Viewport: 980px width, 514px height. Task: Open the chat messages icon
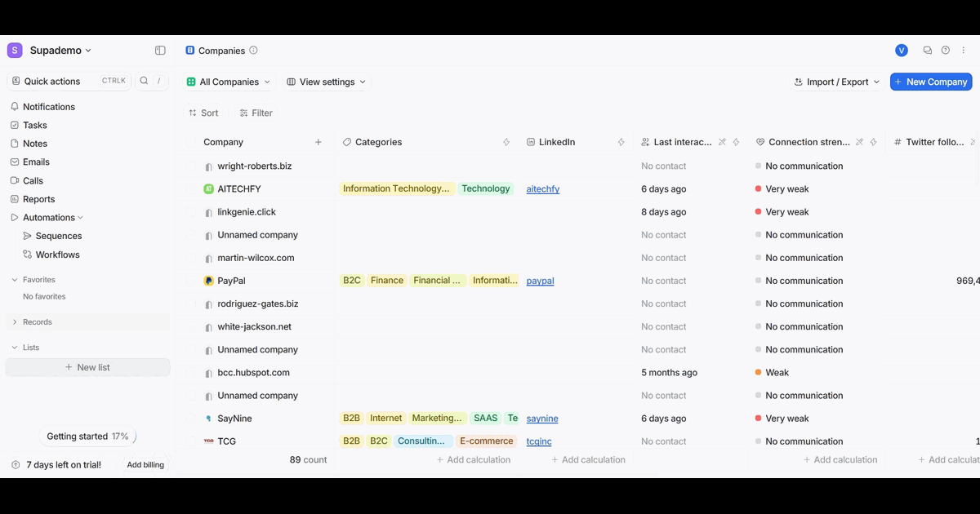[x=928, y=51]
